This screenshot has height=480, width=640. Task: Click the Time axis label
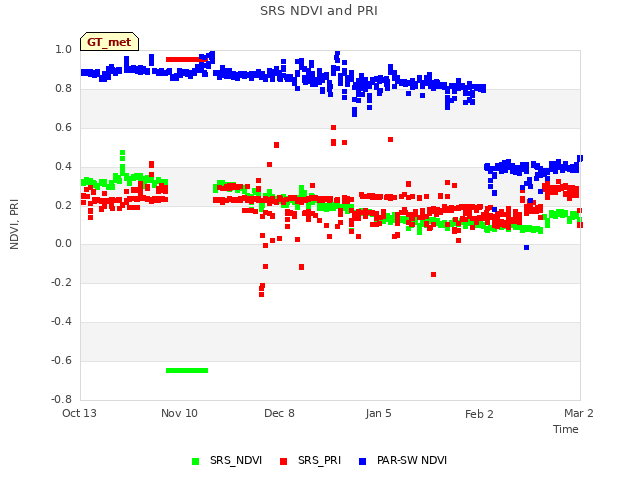[566, 429]
